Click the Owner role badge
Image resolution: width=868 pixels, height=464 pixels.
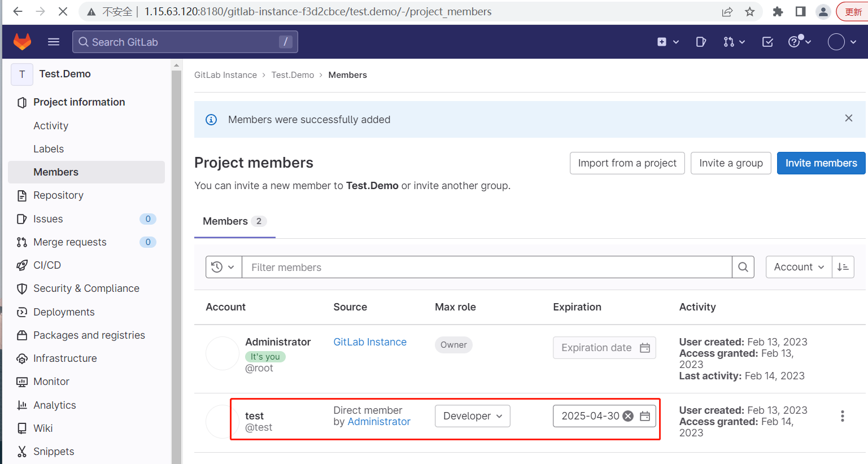pos(453,345)
